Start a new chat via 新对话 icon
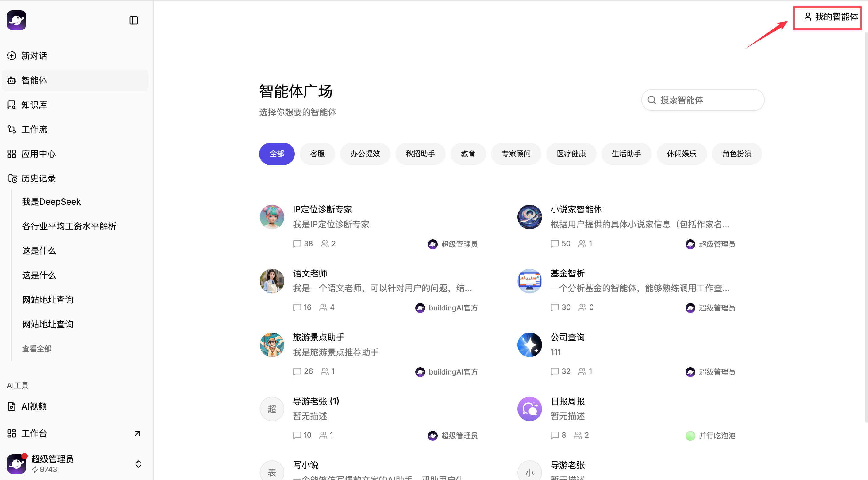 12,56
